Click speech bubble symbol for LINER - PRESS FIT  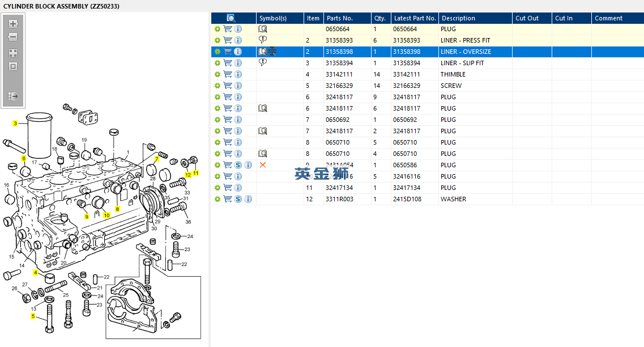[262, 40]
